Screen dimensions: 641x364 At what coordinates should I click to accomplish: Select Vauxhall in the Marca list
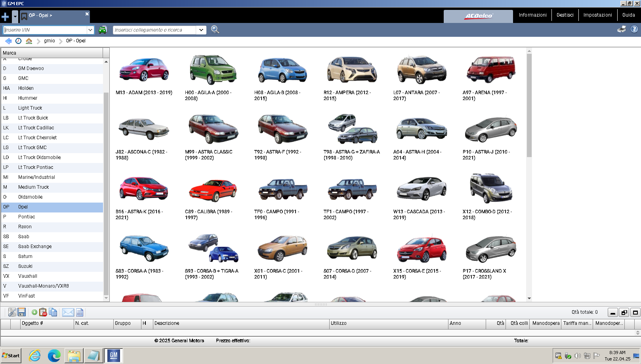point(52,276)
